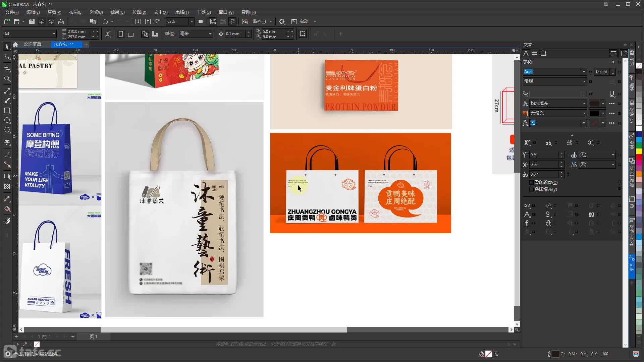Viewport: 644px width, 362px height.
Task: Select the Drop Shadow tool
Action: [x=7, y=177]
